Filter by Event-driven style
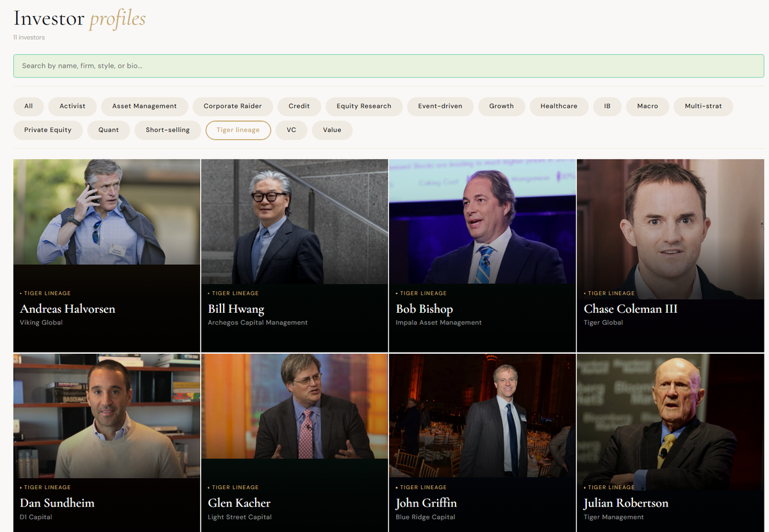The width and height of the screenshot is (769, 532). point(440,106)
